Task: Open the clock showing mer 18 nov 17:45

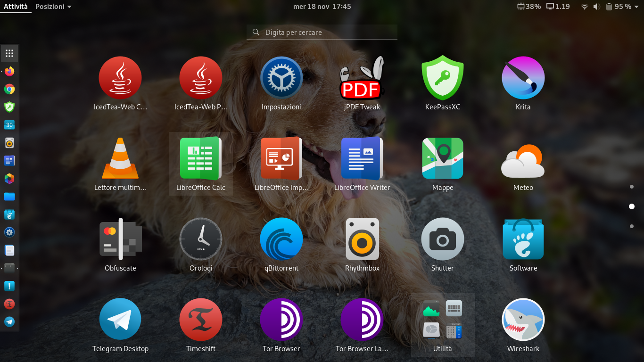Action: 322,7
